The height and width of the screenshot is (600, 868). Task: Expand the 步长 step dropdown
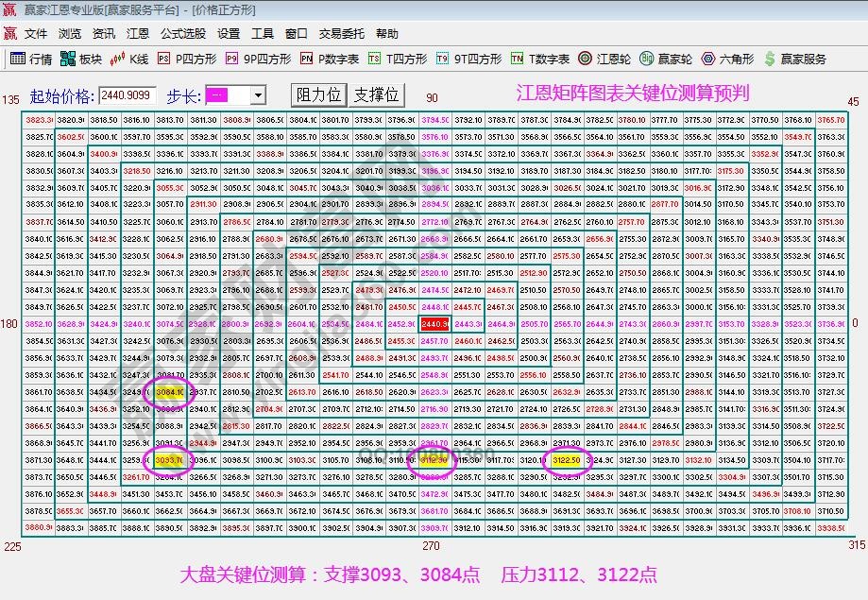[x=257, y=94]
